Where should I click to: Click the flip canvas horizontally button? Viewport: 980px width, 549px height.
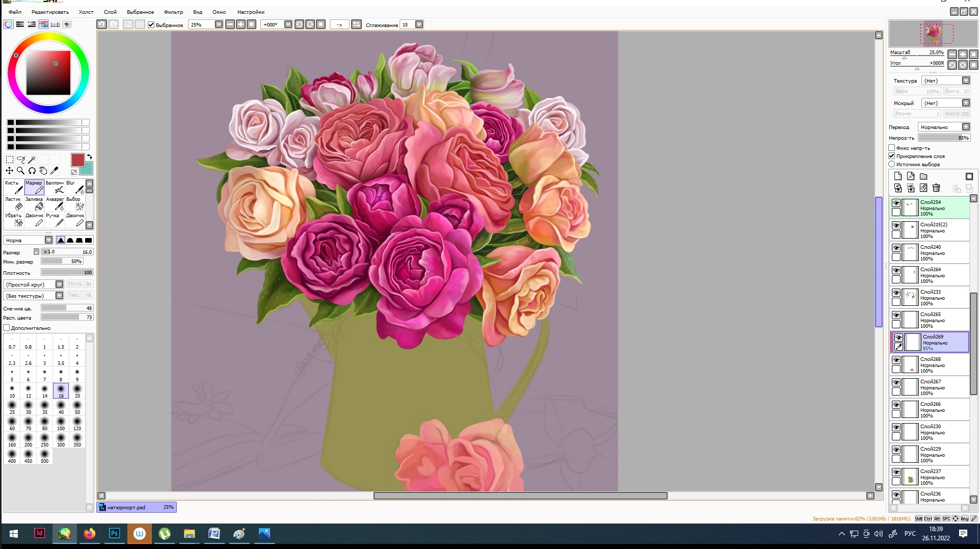tap(356, 24)
